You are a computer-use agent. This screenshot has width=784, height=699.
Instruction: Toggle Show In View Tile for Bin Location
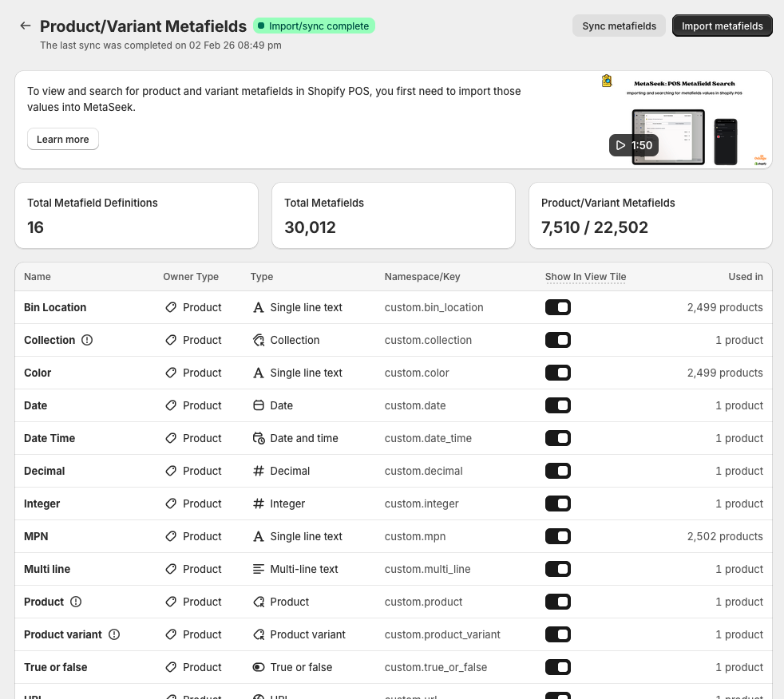557,307
